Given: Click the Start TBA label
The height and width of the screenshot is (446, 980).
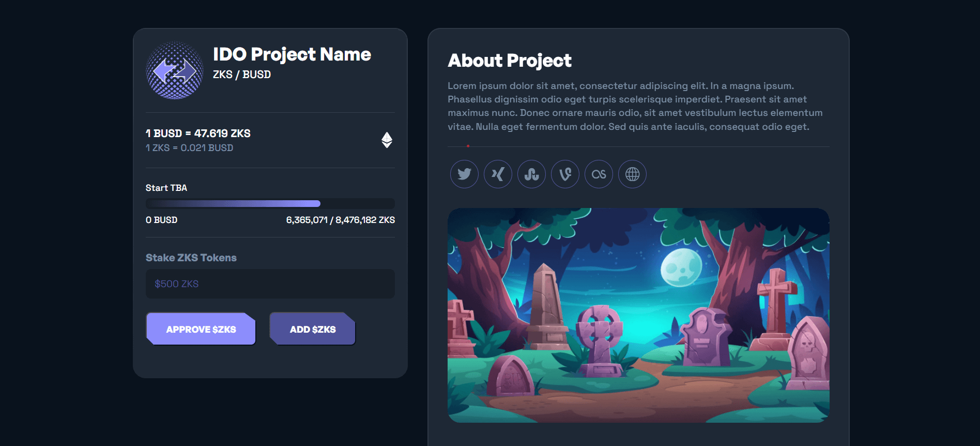Looking at the screenshot, I should pos(166,188).
